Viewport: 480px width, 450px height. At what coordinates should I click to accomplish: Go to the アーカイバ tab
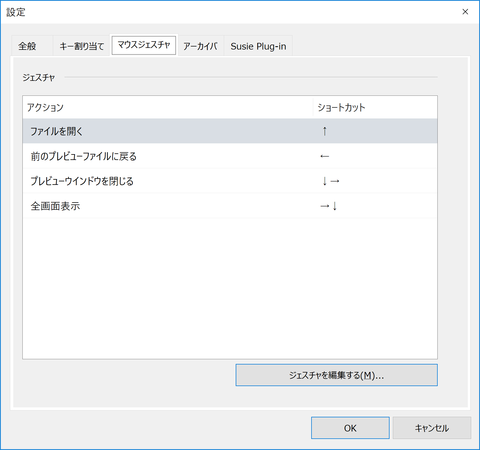click(200, 46)
